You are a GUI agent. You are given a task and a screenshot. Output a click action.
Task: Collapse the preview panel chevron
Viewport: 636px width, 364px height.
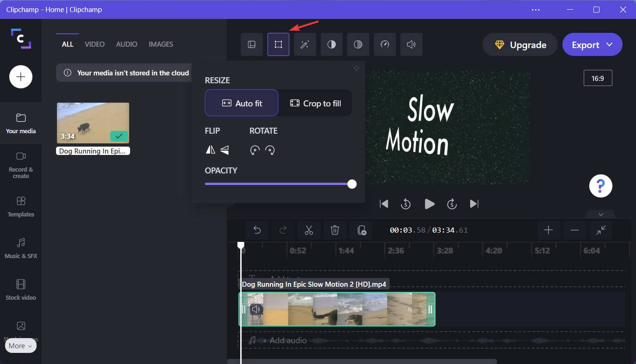pos(600,214)
